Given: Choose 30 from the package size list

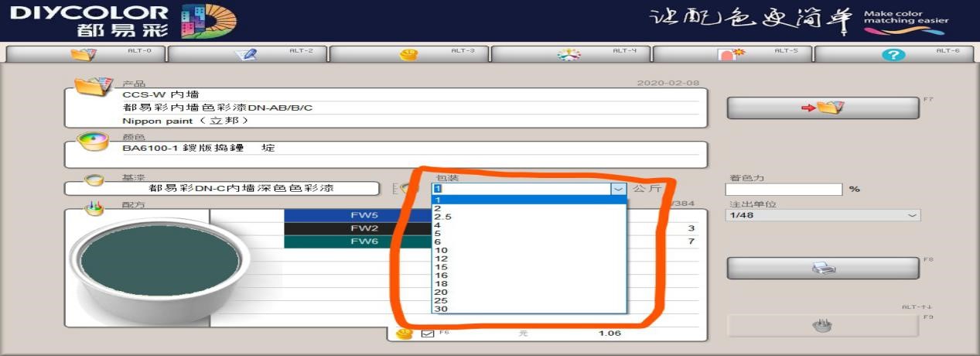Looking at the screenshot, I should tap(441, 309).
